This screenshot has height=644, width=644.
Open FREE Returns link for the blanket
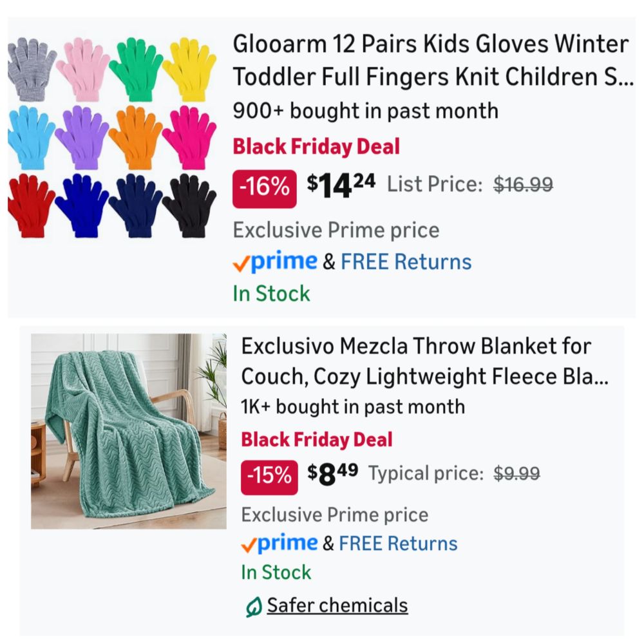click(x=398, y=544)
